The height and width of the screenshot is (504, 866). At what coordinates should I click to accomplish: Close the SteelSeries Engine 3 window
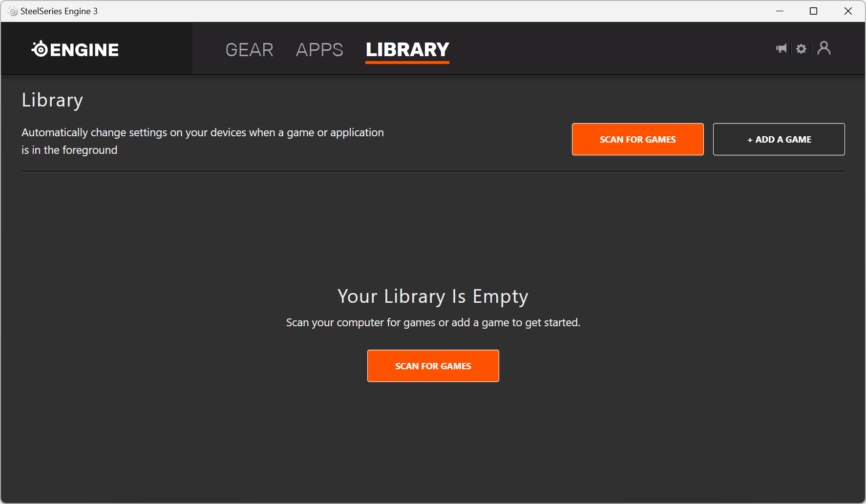pos(848,11)
